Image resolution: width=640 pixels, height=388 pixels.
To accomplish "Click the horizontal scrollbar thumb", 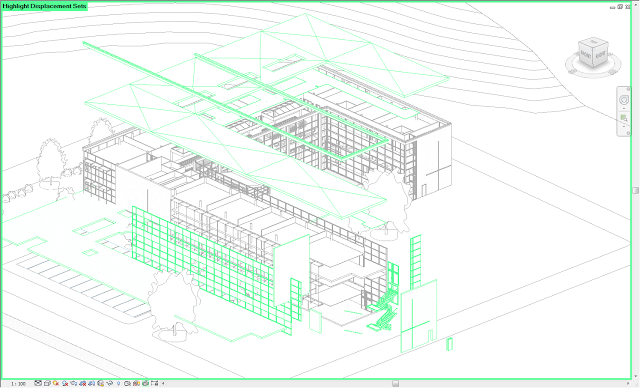I will pyautogui.click(x=396, y=384).
